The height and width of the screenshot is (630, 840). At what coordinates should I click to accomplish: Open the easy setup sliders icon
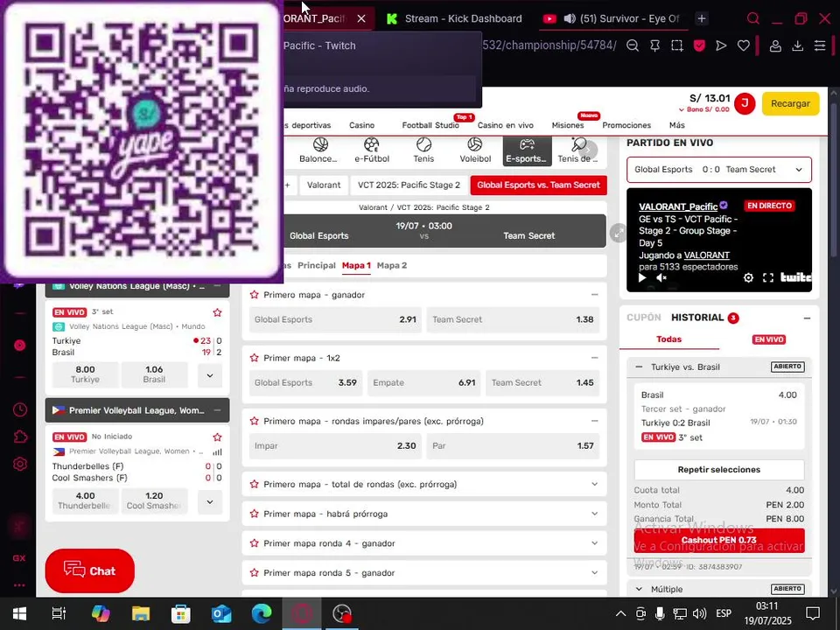(820, 46)
